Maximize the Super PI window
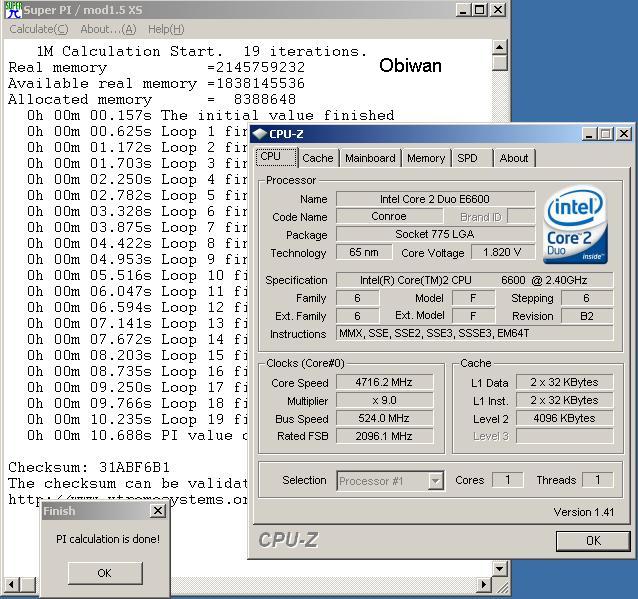 click(x=480, y=10)
